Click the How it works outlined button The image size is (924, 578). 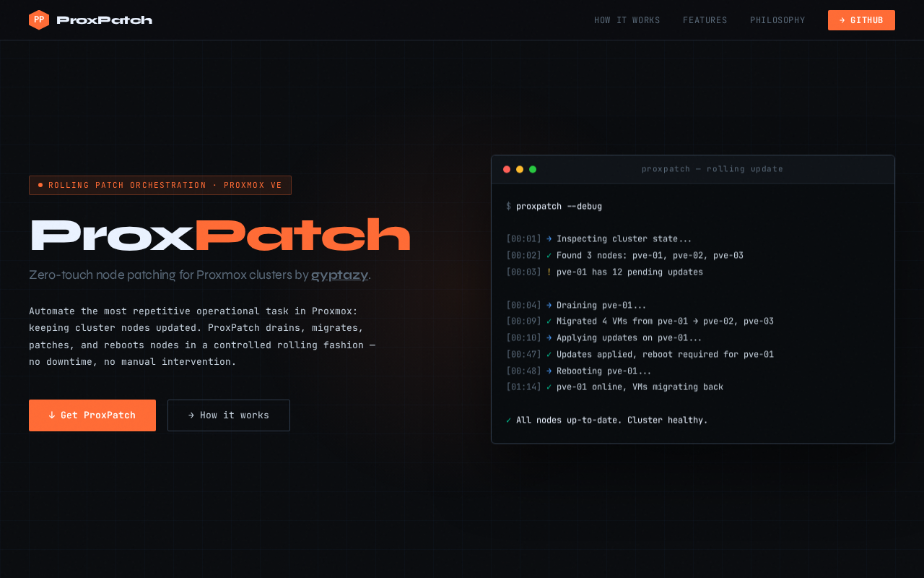[x=228, y=415]
